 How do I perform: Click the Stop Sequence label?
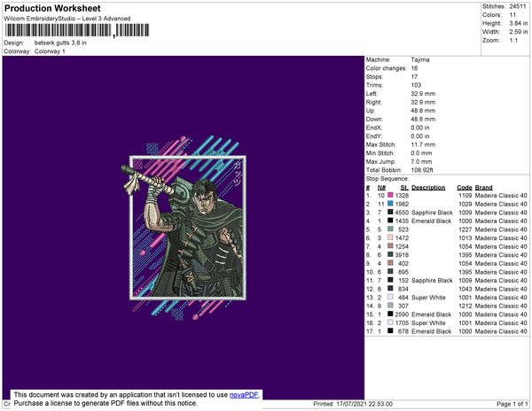point(387,179)
